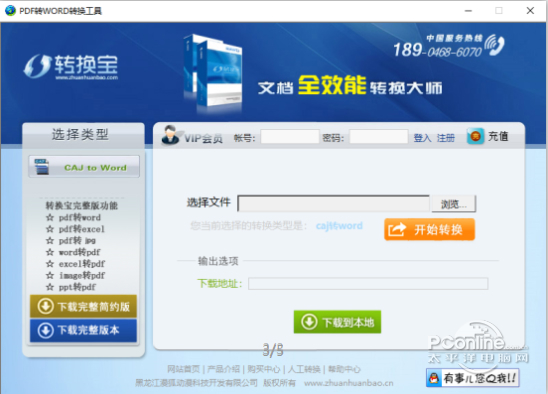This screenshot has height=394, width=548.
Task: Click the 注册 register link
Action: tap(446, 138)
